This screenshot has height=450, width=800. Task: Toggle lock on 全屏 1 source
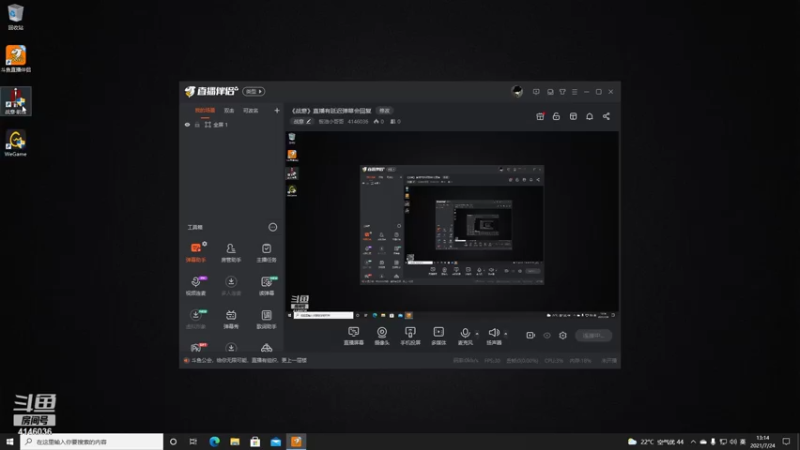pyautogui.click(x=197, y=124)
